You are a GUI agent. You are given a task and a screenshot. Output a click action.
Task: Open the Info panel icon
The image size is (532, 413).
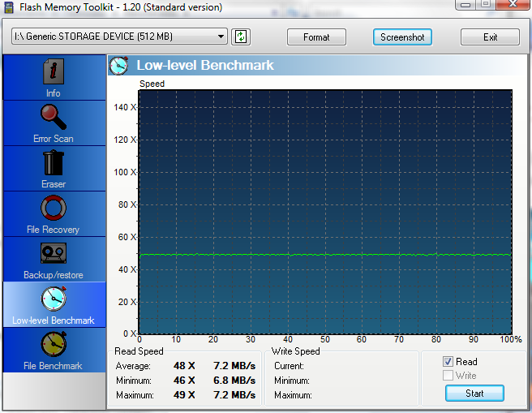[53, 72]
